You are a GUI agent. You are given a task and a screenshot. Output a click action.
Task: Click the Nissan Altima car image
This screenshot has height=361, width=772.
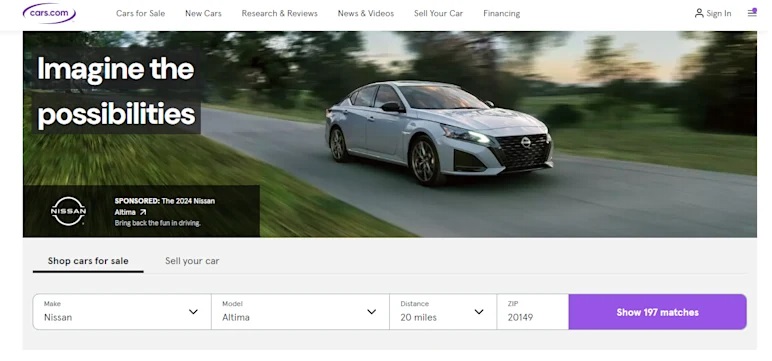[438, 132]
